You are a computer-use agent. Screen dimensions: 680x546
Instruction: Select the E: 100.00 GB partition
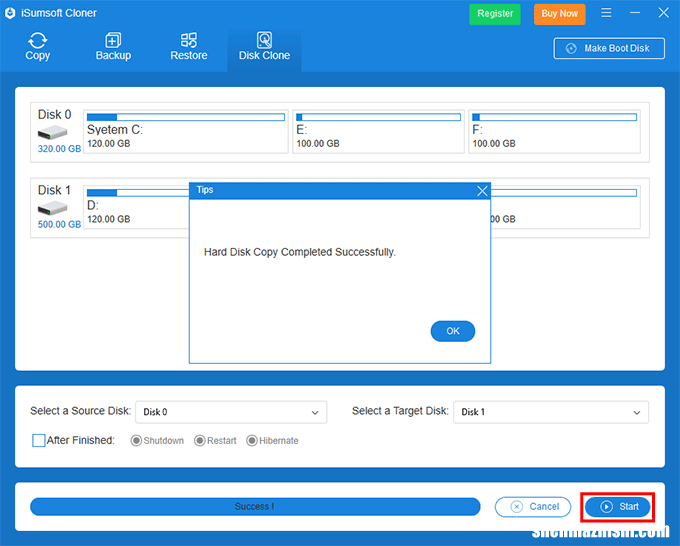(379, 132)
